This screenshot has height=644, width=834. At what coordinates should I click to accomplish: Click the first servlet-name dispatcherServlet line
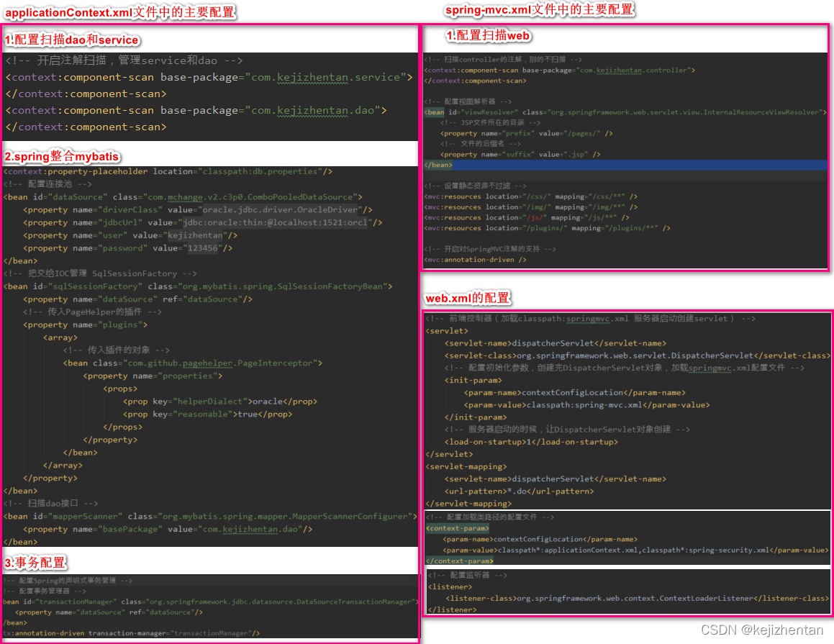click(556, 343)
